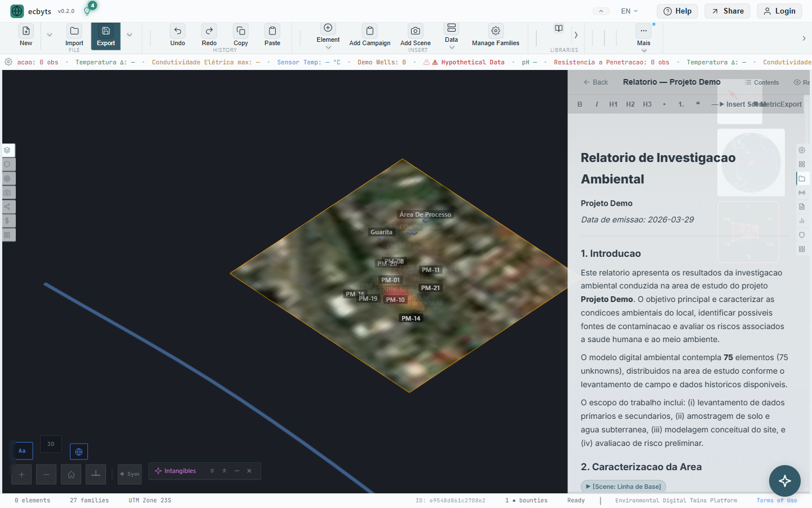
Task: Click Add Campaign in the toolbar
Action: (x=370, y=35)
